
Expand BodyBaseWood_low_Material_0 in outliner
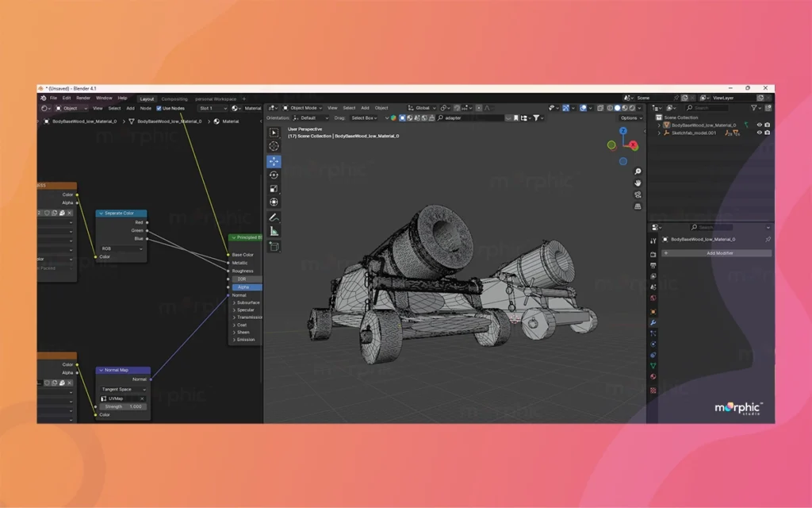tap(659, 125)
